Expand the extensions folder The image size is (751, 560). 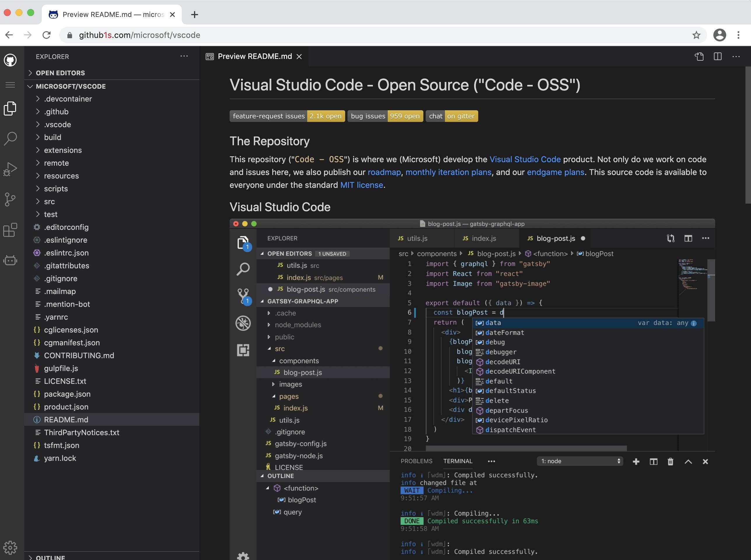pos(111,150)
